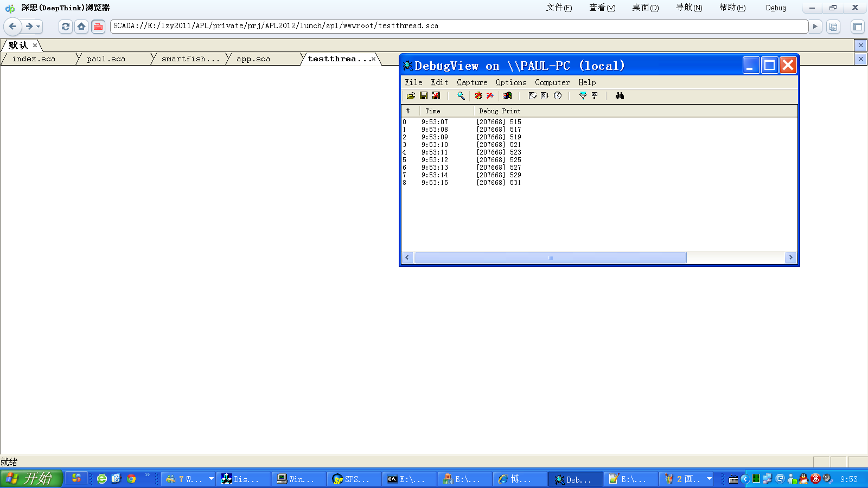
Task: Go to browser home page
Action: tap(81, 26)
